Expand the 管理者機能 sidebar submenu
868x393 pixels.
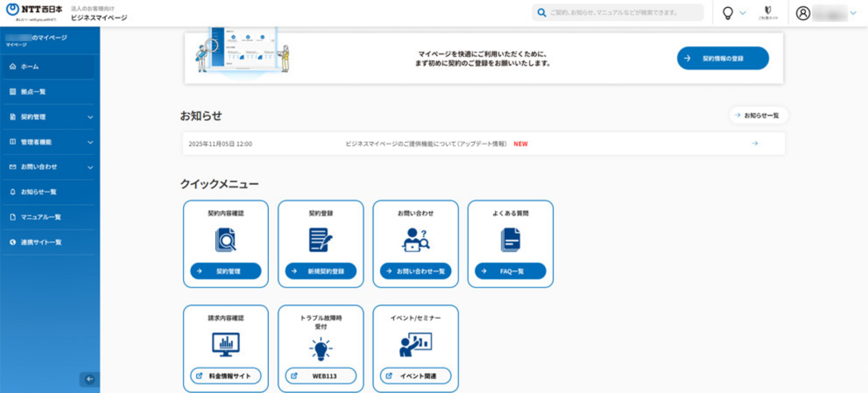[x=90, y=142]
